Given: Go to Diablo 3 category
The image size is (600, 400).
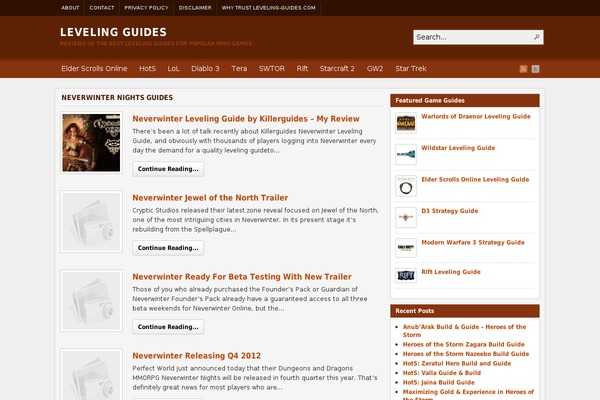Looking at the screenshot, I should (205, 69).
